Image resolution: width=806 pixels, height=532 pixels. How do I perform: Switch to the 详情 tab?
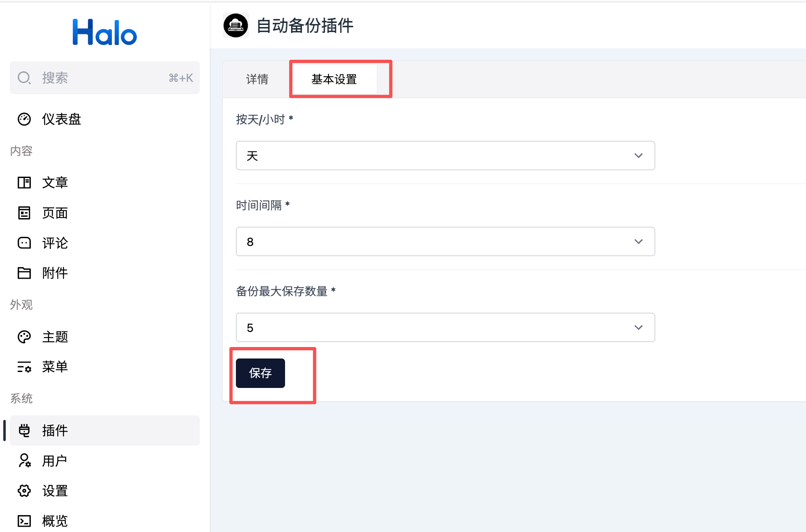point(257,79)
